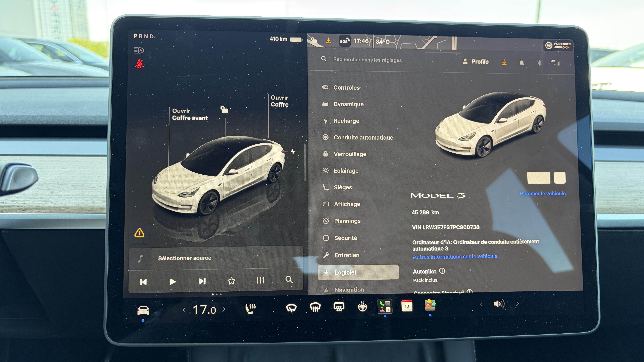
Task: Open Autres informations sur le véhicule link
Action: (x=455, y=257)
